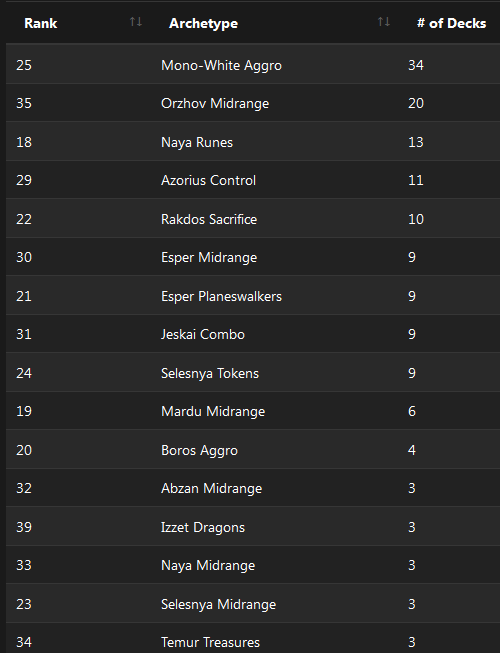Open Jeskai Combo archetype

pyautogui.click(x=203, y=334)
